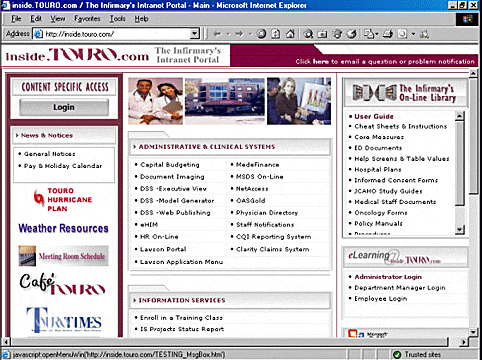Viewport: 482px width, 360px height.
Task: Refresh the page with the Refresh icon
Action: [276, 34]
